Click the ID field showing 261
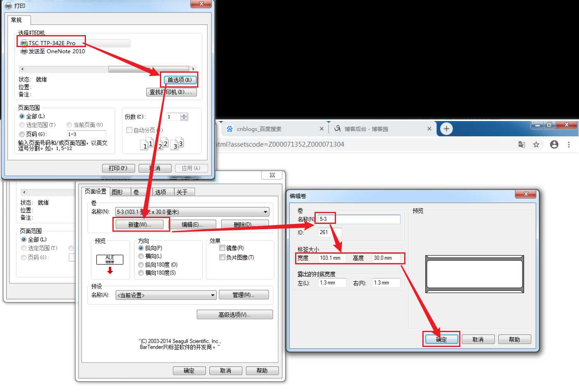Viewport: 579px width, 392px height. 330,233
